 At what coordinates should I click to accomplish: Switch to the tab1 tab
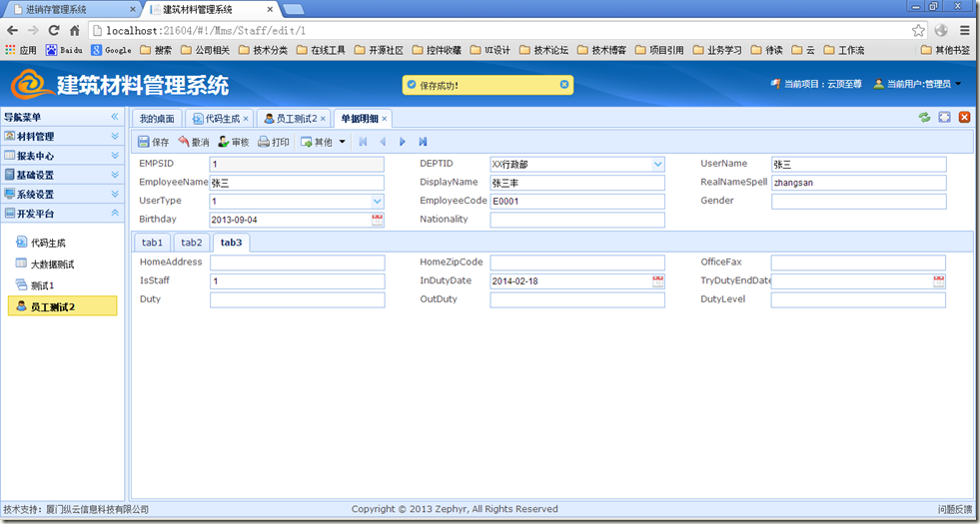click(x=152, y=243)
